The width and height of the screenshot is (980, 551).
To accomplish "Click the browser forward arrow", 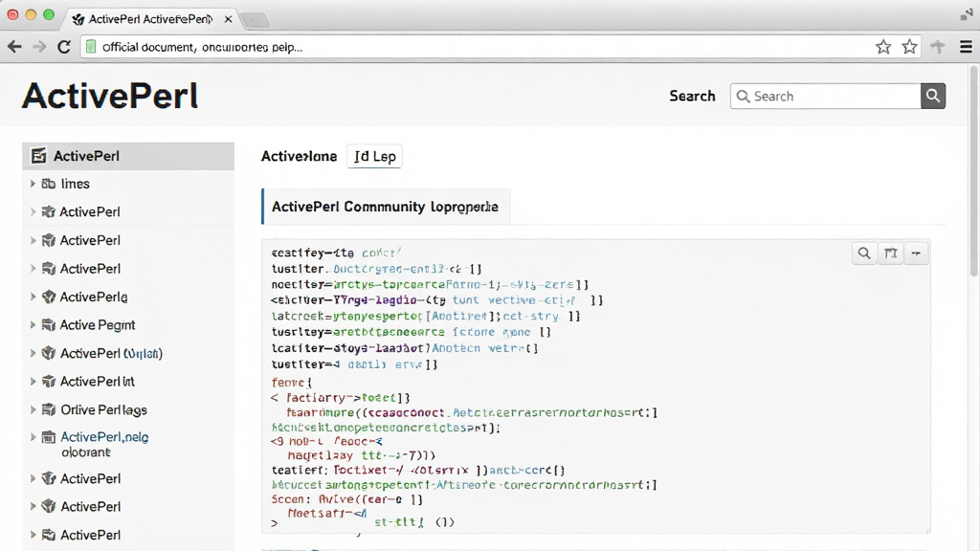I will click(39, 47).
